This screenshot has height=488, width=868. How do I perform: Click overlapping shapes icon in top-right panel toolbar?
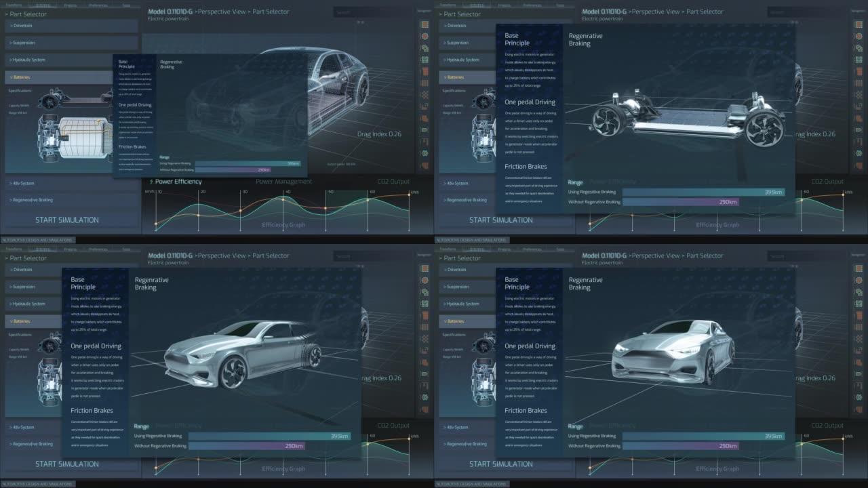click(x=859, y=48)
